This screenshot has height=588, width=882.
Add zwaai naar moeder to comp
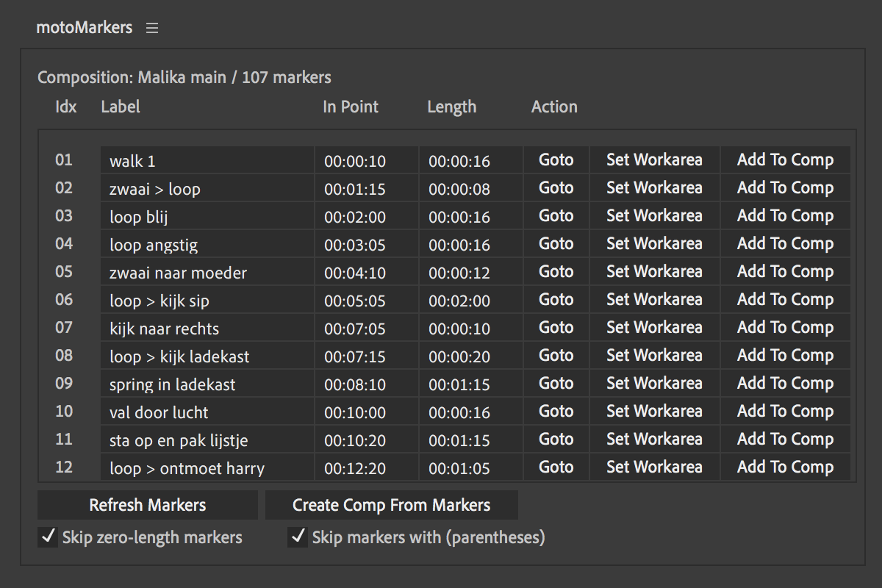tap(785, 272)
